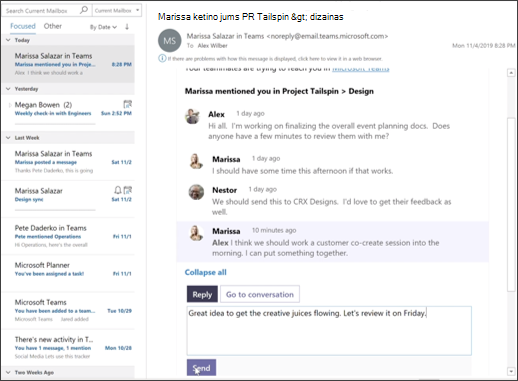Click the calendar icon on Design sync email

pos(128,190)
